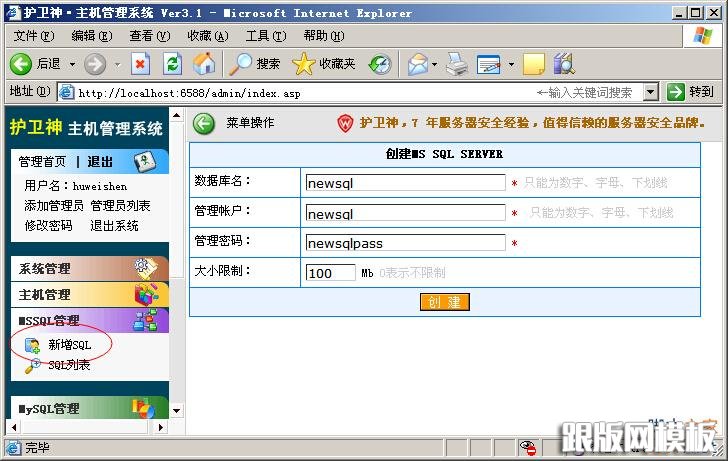
Task: Open the Favorites (收藏夹) star icon
Action: click(x=304, y=64)
